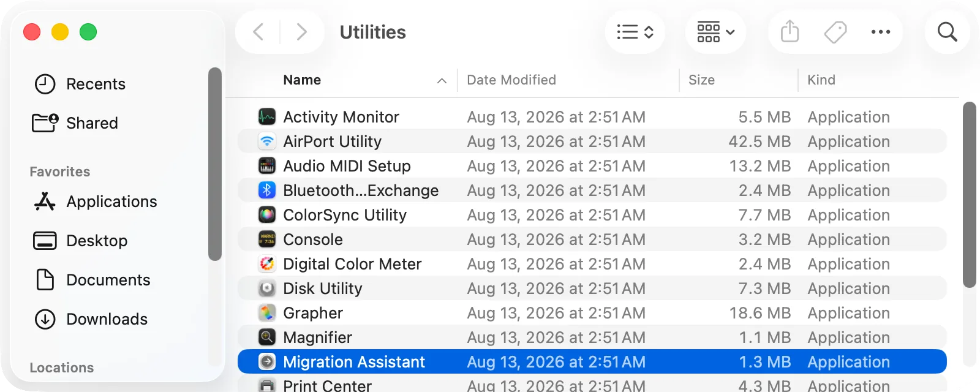The image size is (980, 392).
Task: Sort by the Size column header
Action: 701,80
